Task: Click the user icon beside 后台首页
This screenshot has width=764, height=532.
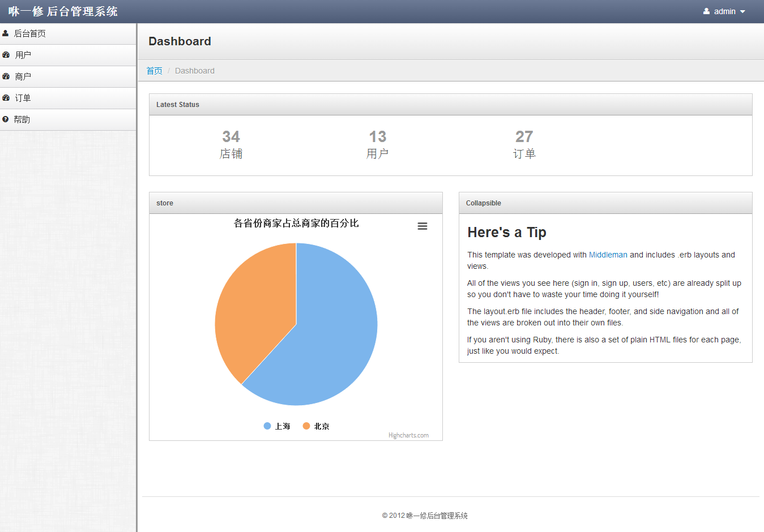Action: coord(5,33)
